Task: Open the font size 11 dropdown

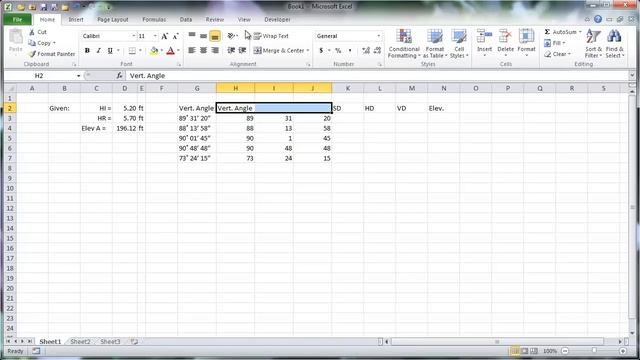Action: (155, 36)
